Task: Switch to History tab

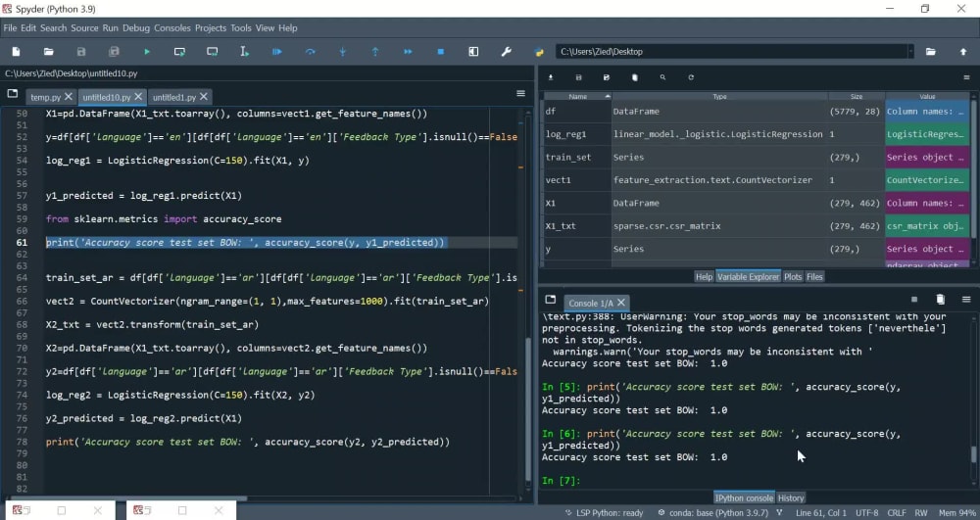Action: (791, 498)
